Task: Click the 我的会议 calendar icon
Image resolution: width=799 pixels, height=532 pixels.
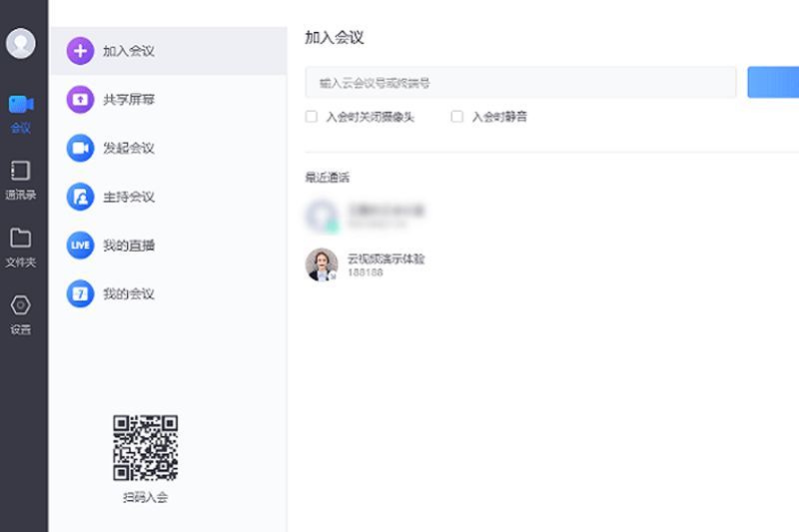Action: [80, 293]
